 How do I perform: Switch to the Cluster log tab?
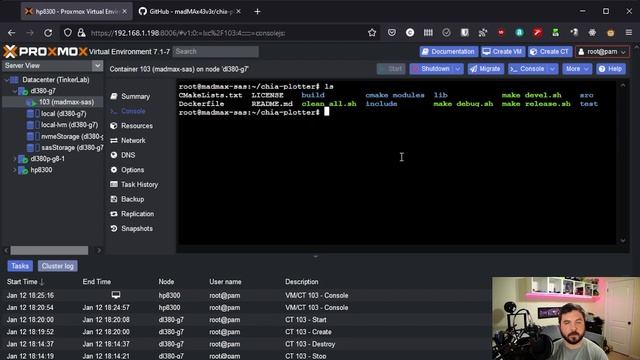tap(58, 266)
